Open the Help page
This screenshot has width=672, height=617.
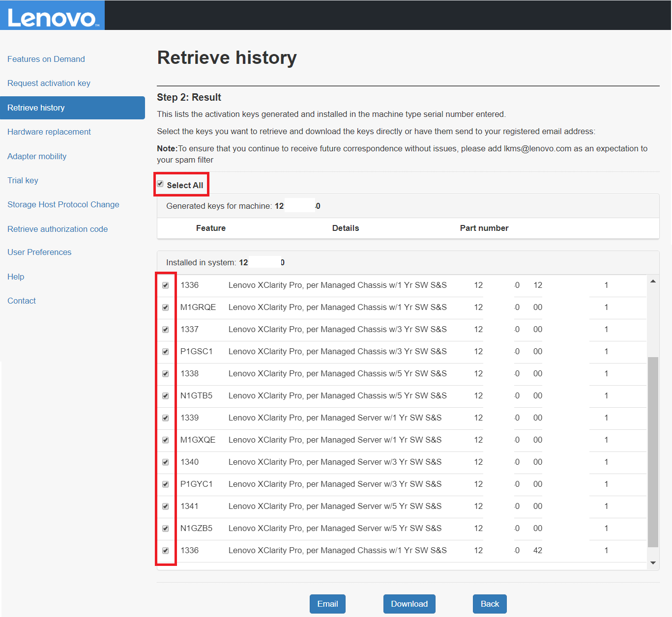[x=16, y=277]
